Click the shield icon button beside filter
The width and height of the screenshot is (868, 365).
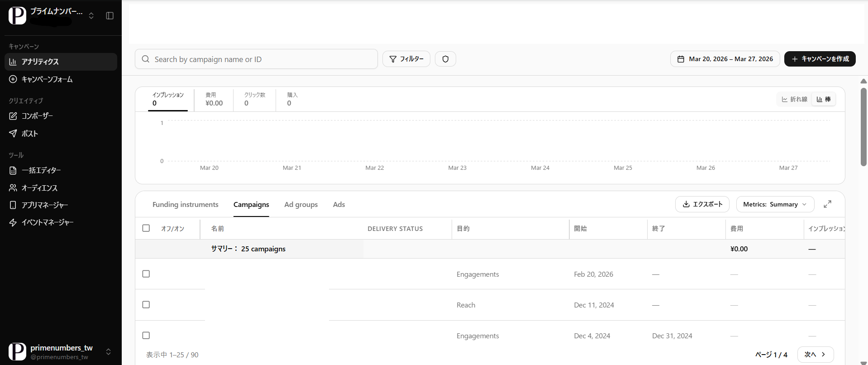[445, 59]
